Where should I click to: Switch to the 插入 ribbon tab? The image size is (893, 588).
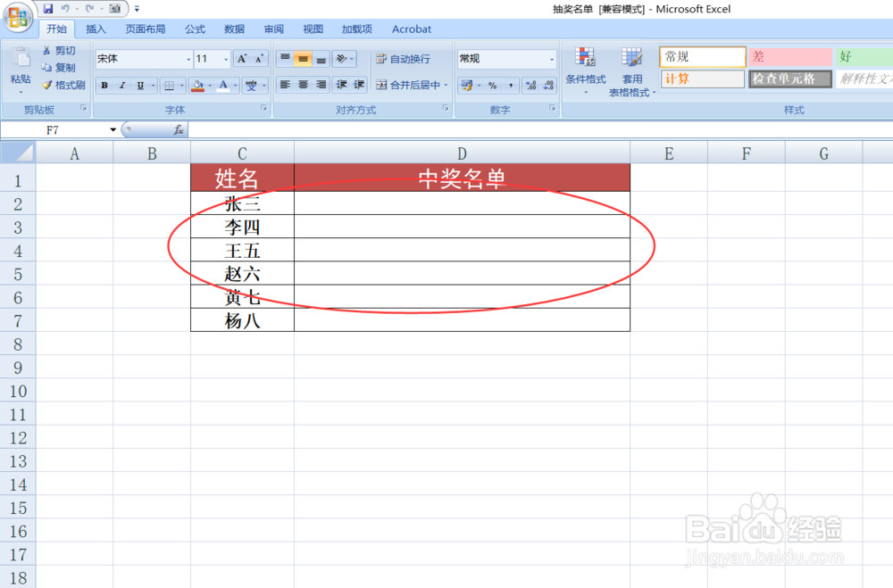(96, 29)
